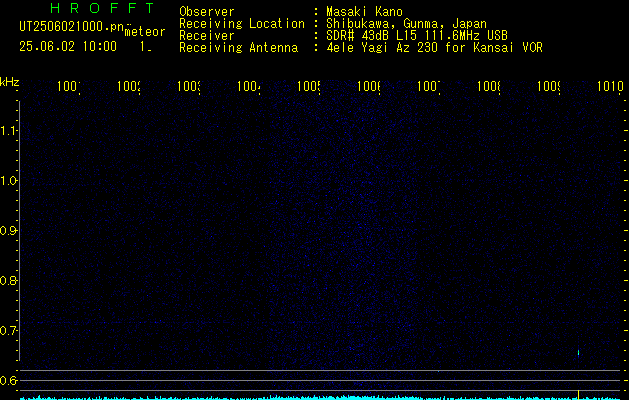Click the Receiver label

click(x=207, y=36)
